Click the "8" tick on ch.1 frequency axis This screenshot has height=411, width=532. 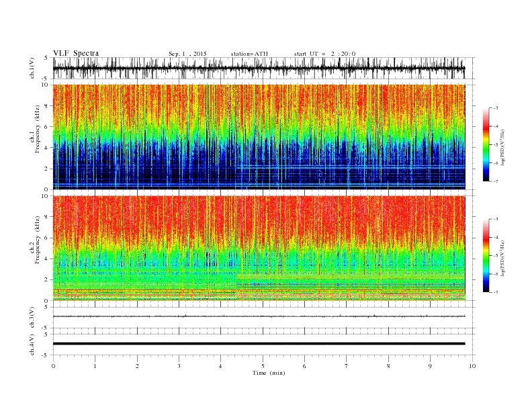point(47,106)
